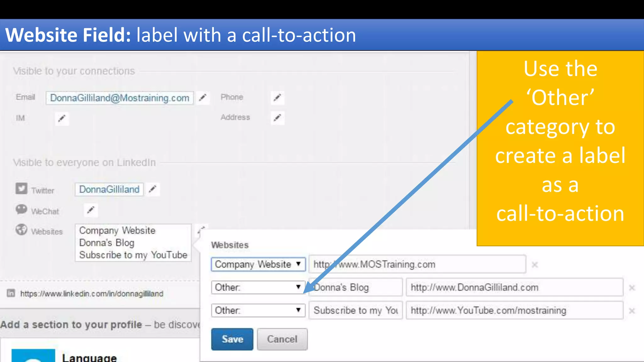Click Donna's Blog in the websites list
This screenshot has height=362, width=644.
coord(107,243)
